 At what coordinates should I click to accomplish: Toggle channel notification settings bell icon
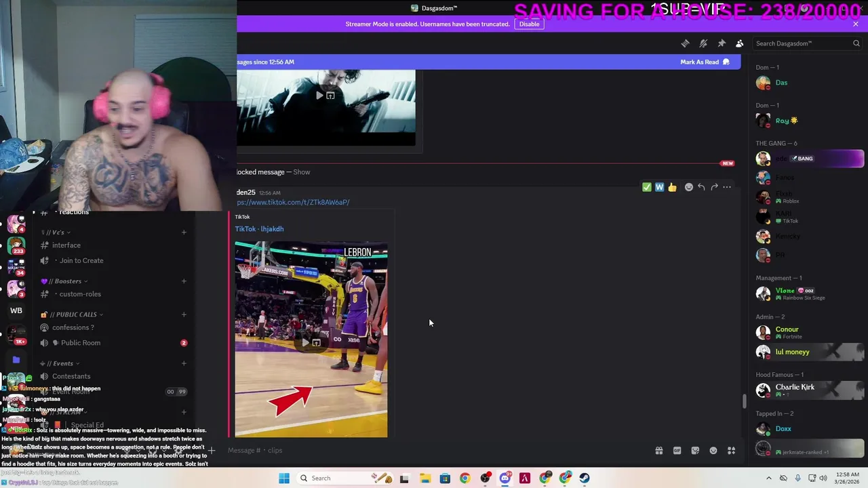click(703, 43)
